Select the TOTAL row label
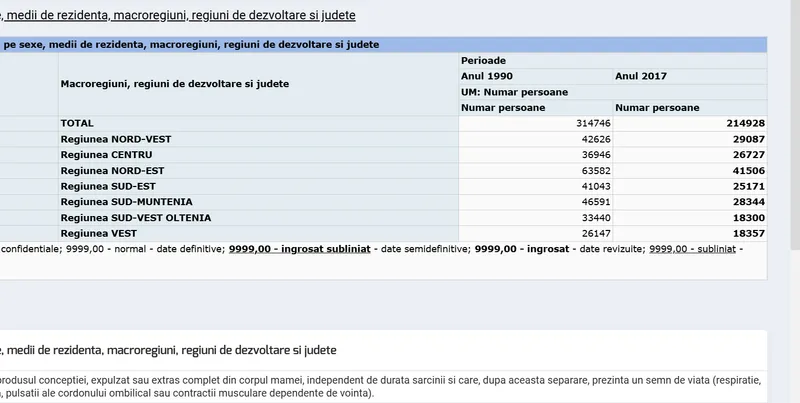The image size is (800, 403). [x=77, y=123]
